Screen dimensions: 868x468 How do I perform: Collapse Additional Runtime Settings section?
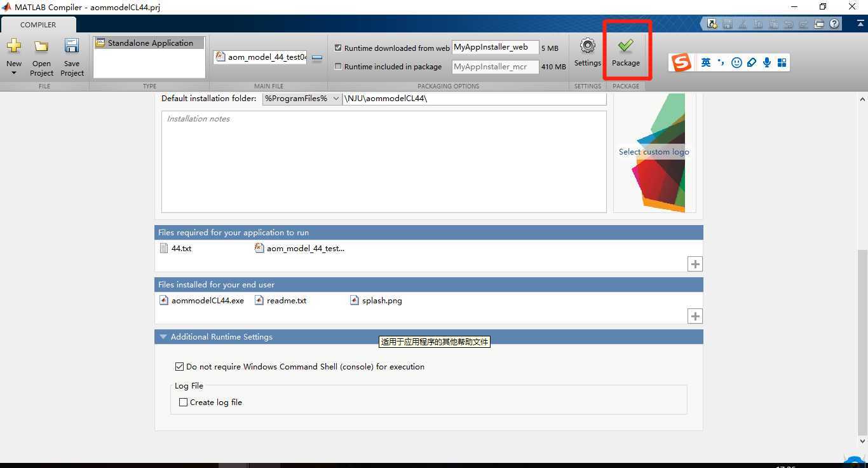click(163, 337)
